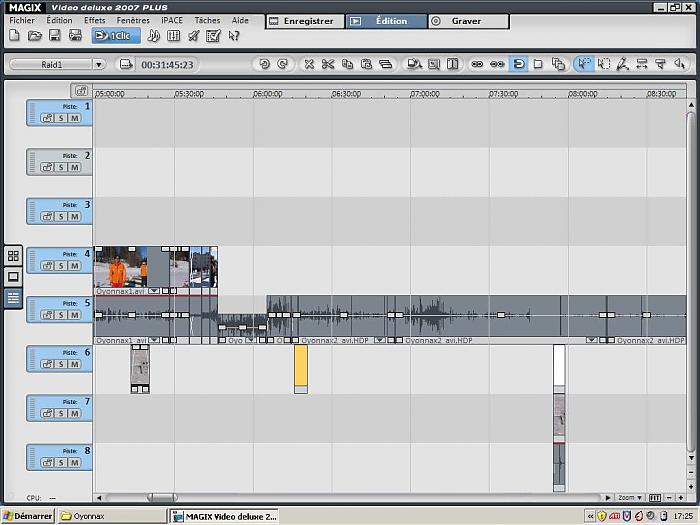Click the undo arrow icon
This screenshot has width=700, height=525.
pos(264,64)
